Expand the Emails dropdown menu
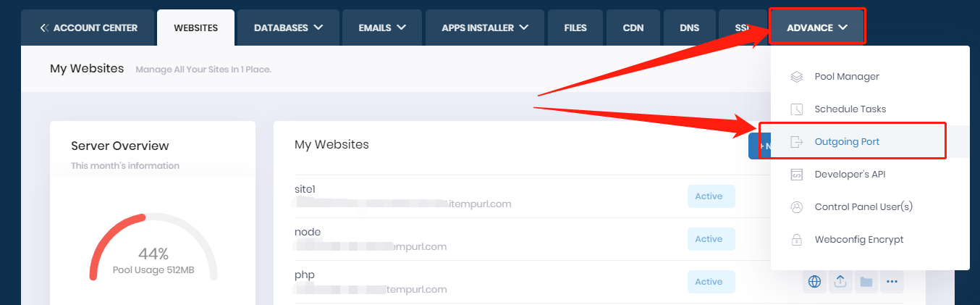Screen dimensions: 980x305 pyautogui.click(x=382, y=28)
